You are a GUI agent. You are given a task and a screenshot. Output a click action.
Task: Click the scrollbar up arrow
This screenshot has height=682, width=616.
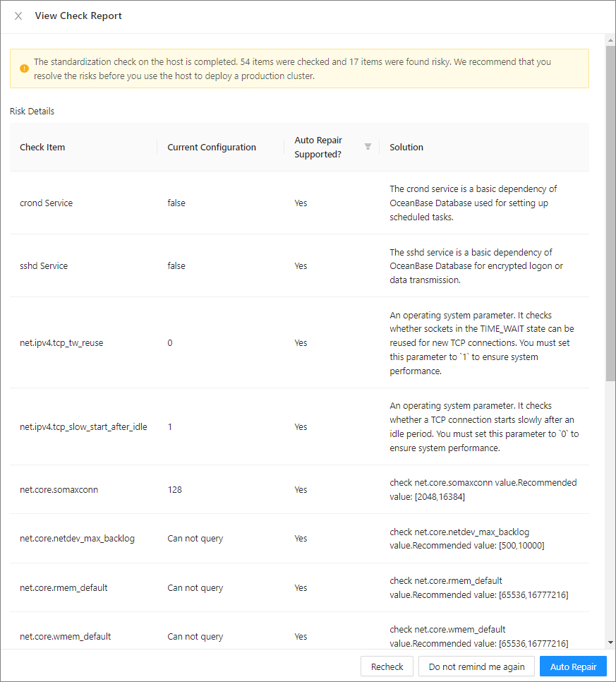610,40
